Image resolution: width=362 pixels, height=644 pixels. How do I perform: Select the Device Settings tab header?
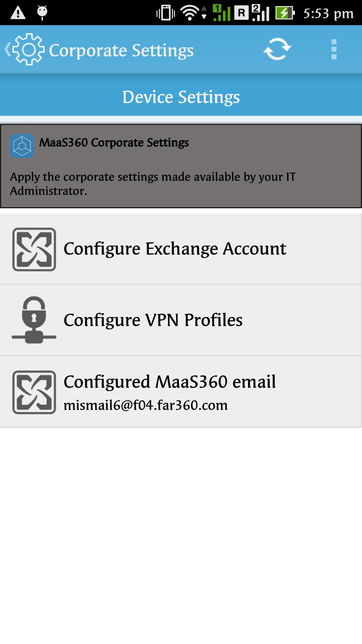click(181, 97)
